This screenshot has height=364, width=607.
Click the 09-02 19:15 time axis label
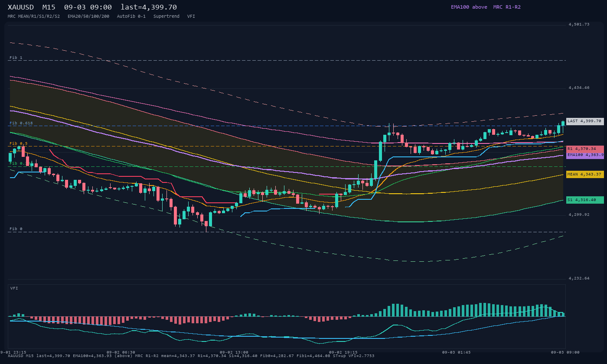pyautogui.click(x=343, y=352)
